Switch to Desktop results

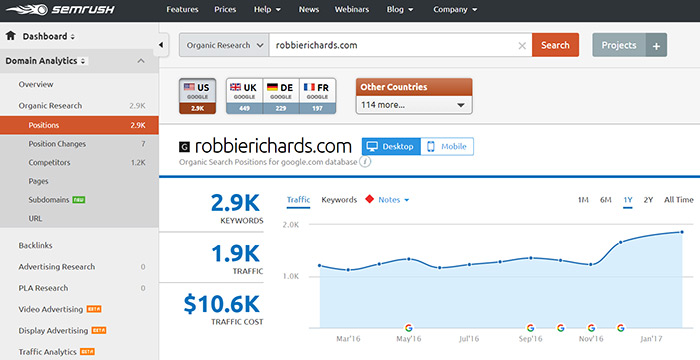(x=391, y=147)
